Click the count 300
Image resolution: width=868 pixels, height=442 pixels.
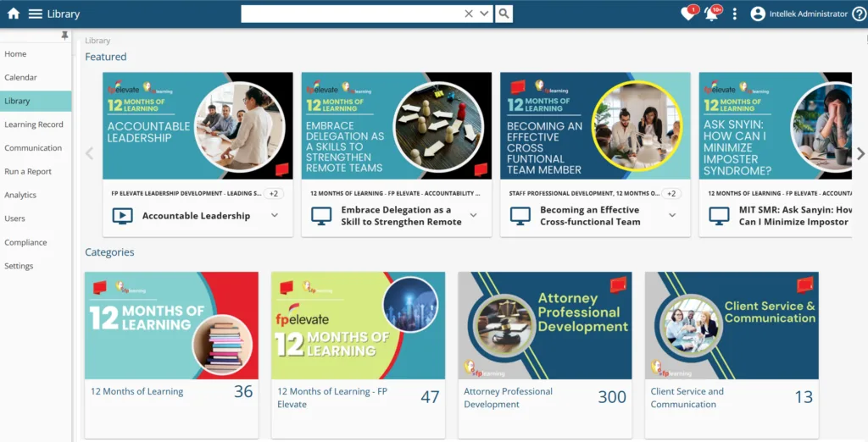[612, 396]
